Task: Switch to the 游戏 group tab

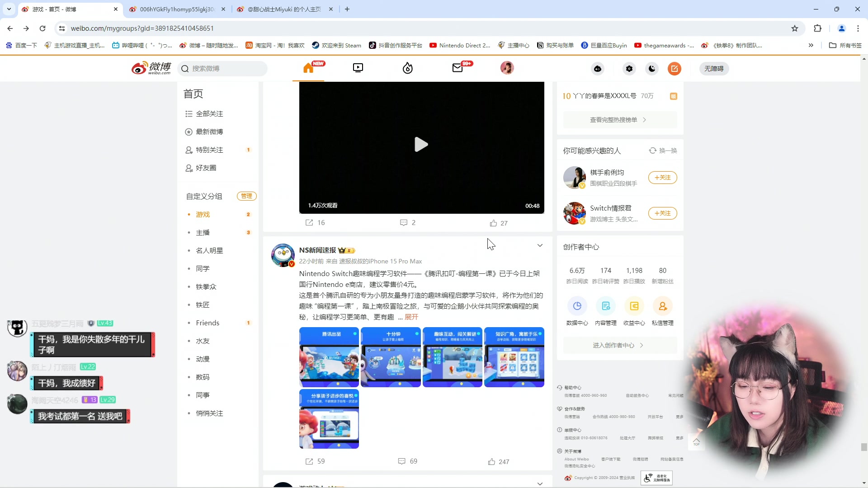Action: [202, 214]
